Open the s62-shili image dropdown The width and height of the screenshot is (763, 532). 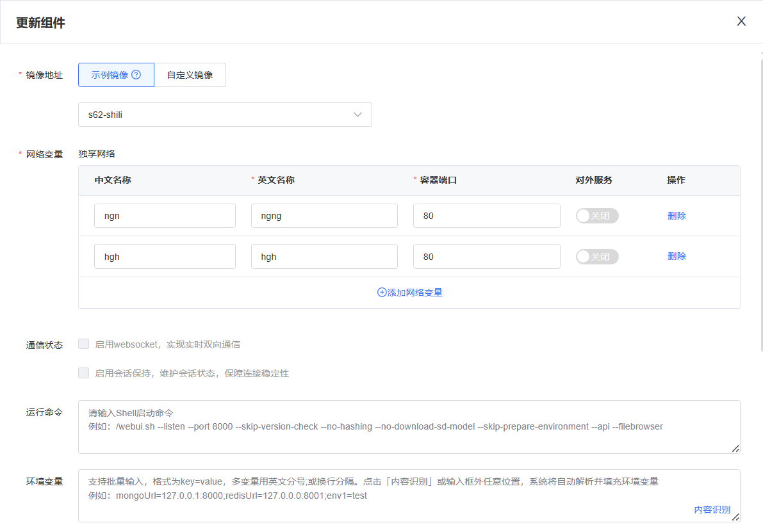(x=224, y=115)
